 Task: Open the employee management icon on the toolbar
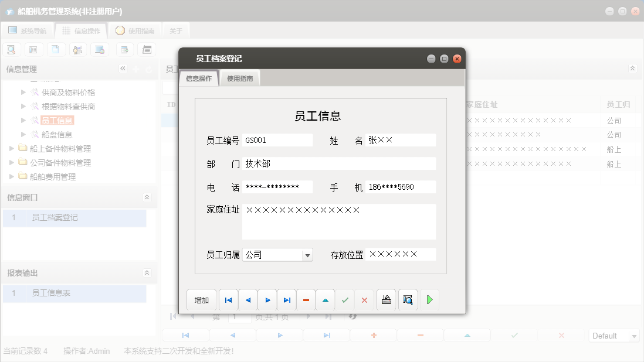click(x=77, y=49)
